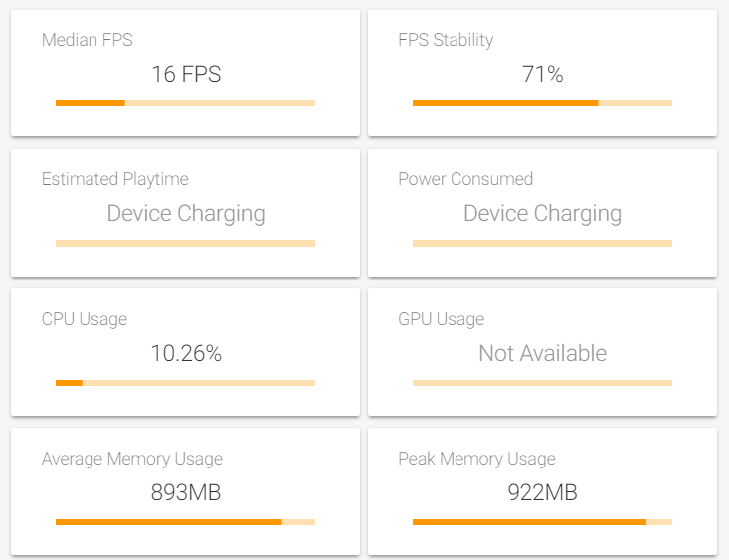The width and height of the screenshot is (729, 560).
Task: Click the 893MB average memory value
Action: point(186,492)
